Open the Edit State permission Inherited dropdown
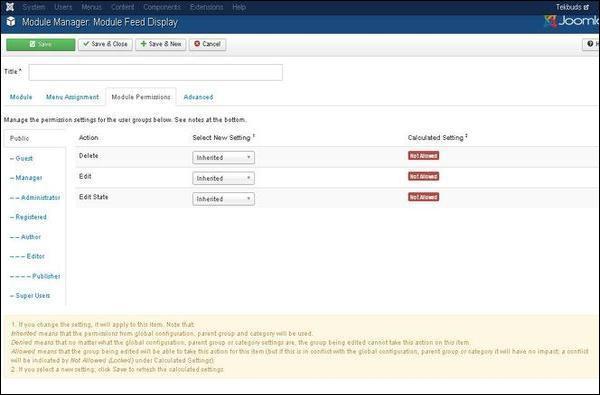Image resolution: width=600 pixels, height=395 pixels. coord(223,199)
